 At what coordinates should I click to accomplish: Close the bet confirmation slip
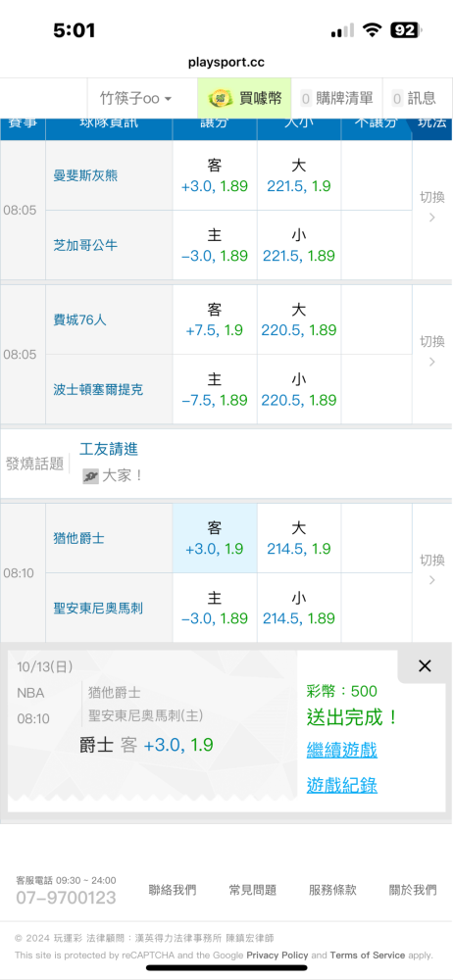425,666
